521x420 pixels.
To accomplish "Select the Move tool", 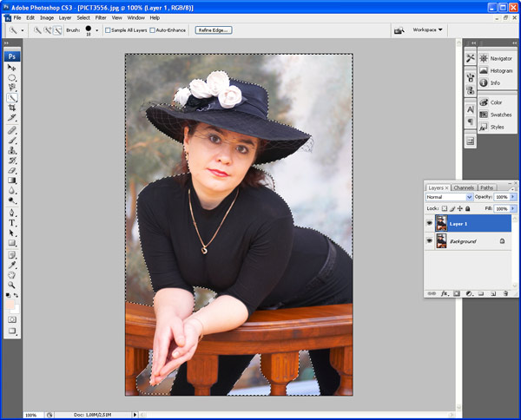I will tap(12, 67).
